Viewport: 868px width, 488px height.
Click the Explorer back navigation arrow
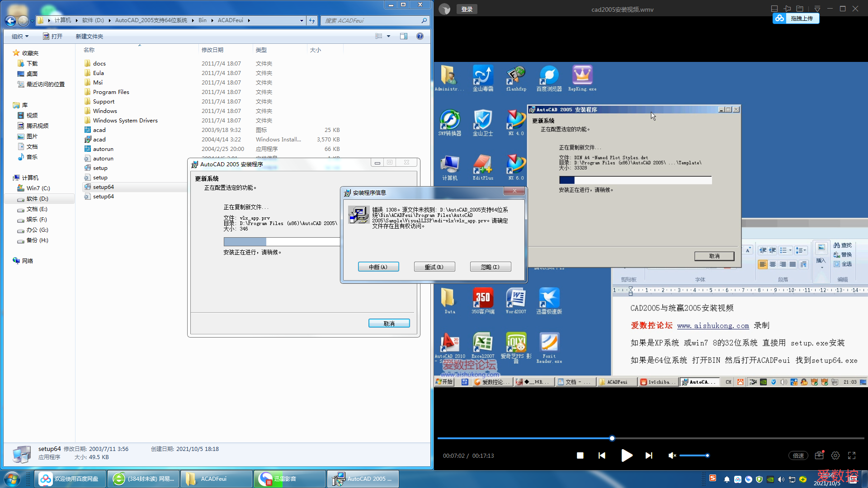pyautogui.click(x=10, y=20)
